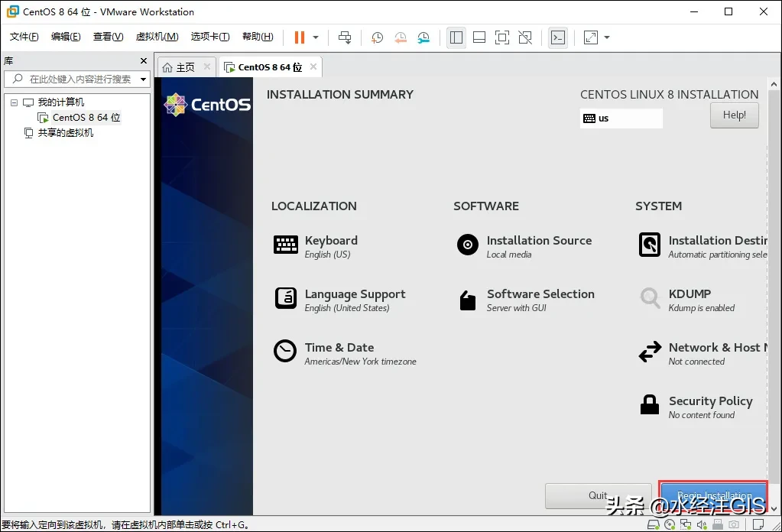
Task: Click the network adapter status icon
Action: point(686,524)
